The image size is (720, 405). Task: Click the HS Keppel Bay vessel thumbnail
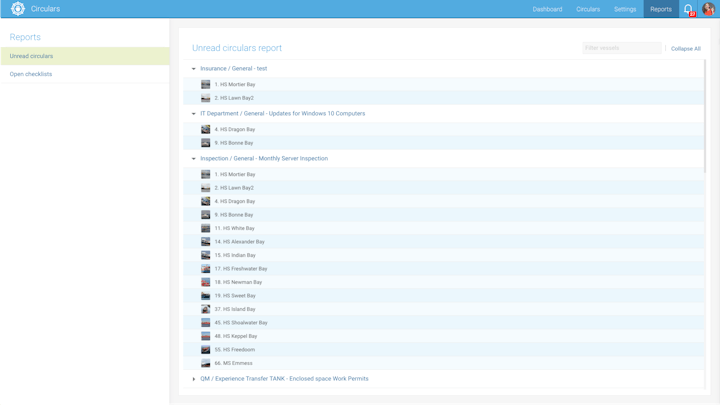pos(206,336)
